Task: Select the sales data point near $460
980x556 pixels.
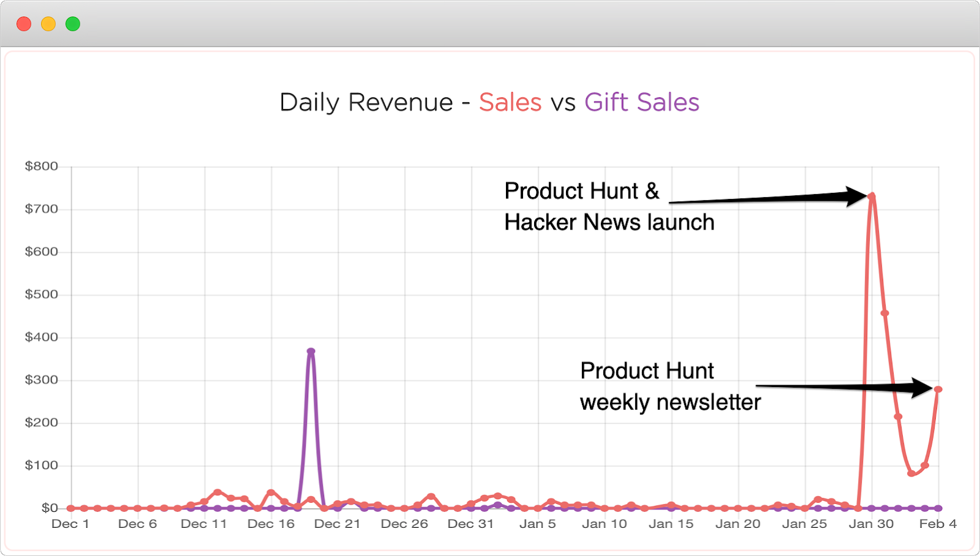Action: (884, 313)
